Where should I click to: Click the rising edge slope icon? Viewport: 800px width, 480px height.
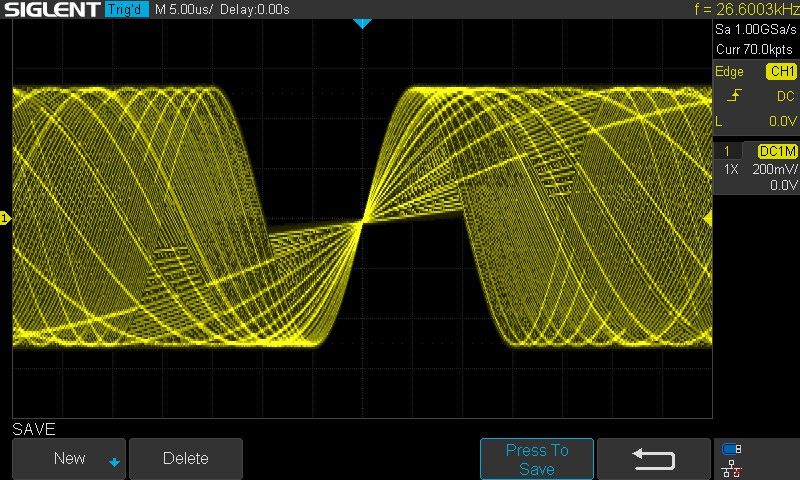[734, 95]
